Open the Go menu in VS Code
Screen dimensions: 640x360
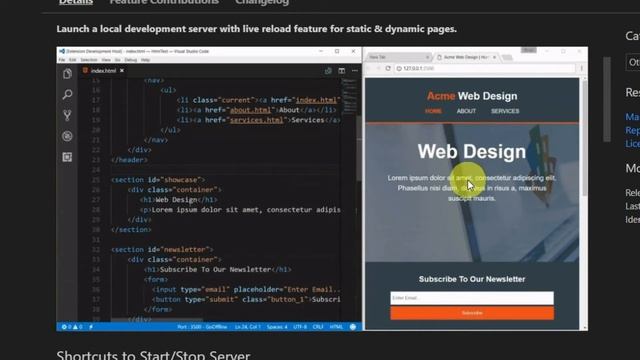pyautogui.click(x=118, y=60)
